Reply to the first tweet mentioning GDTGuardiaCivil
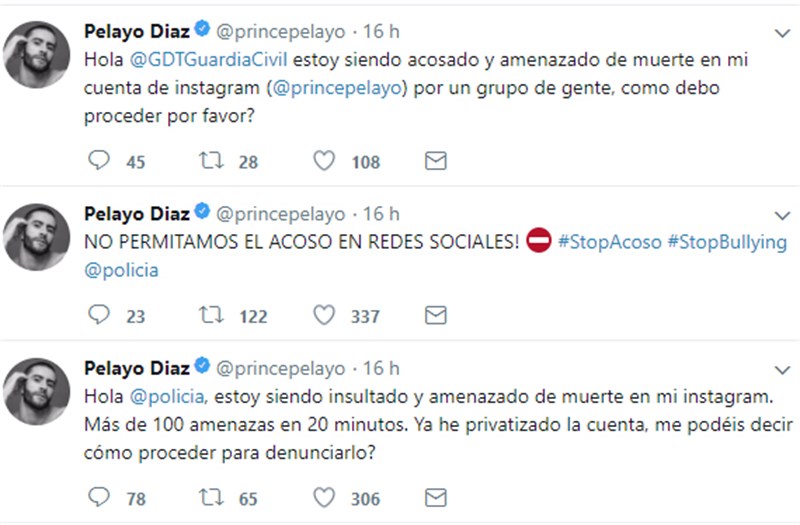This screenshot has height=525, width=800. tap(98, 161)
